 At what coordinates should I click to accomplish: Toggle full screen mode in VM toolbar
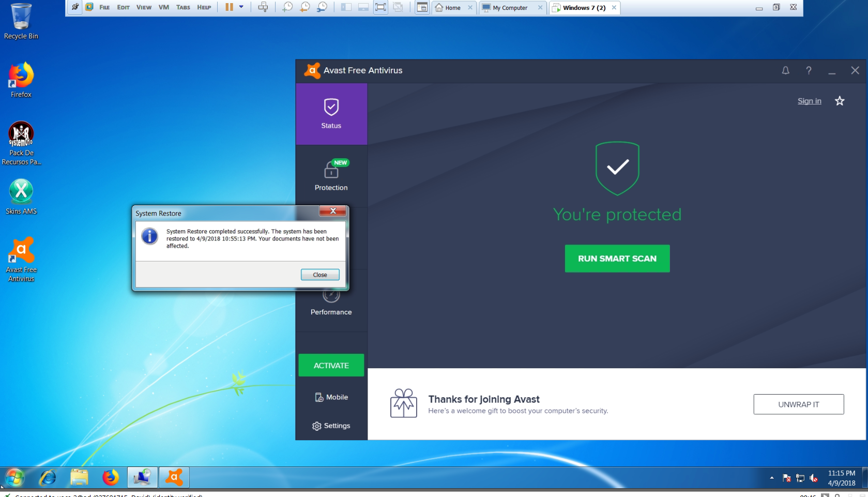pos(380,7)
